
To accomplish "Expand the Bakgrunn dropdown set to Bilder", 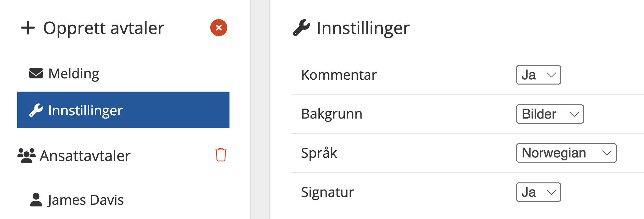I will 550,114.
